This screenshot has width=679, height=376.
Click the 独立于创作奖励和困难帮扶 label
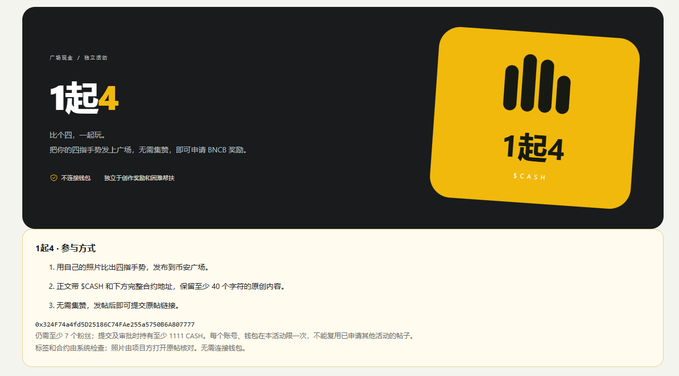click(139, 178)
